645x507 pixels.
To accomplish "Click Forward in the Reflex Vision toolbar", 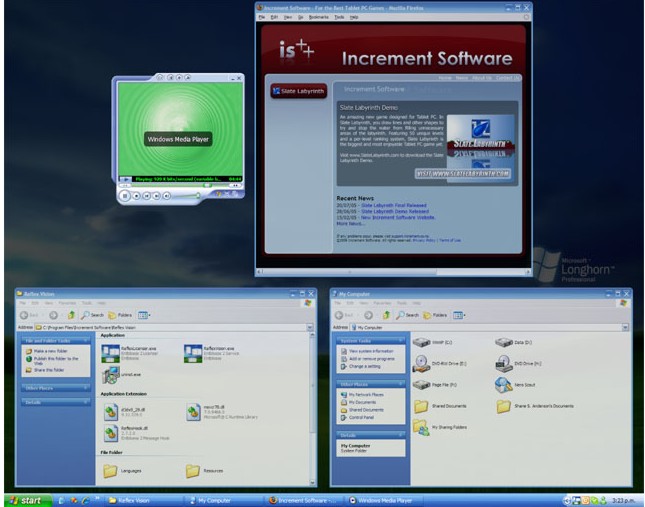I will pos(53,315).
